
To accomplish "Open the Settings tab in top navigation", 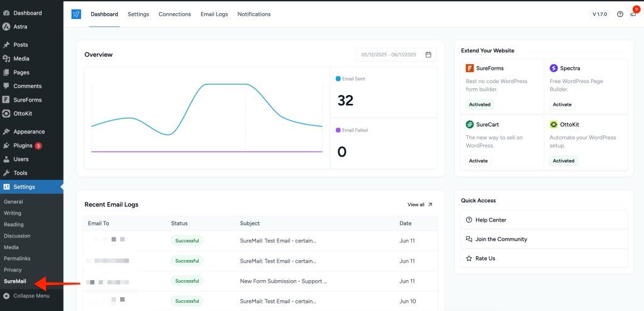I will coord(138,14).
